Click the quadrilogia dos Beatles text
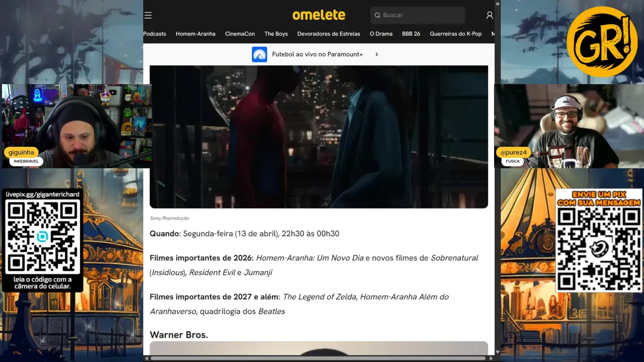 tap(243, 311)
